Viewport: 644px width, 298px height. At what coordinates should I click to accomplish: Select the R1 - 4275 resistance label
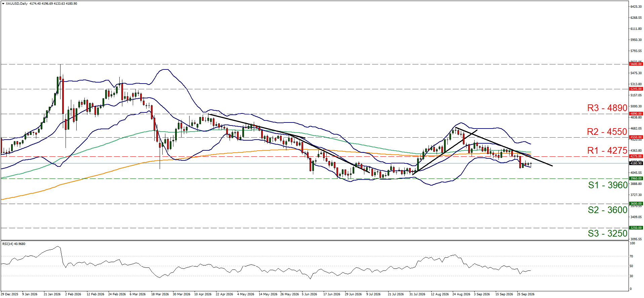(607, 151)
